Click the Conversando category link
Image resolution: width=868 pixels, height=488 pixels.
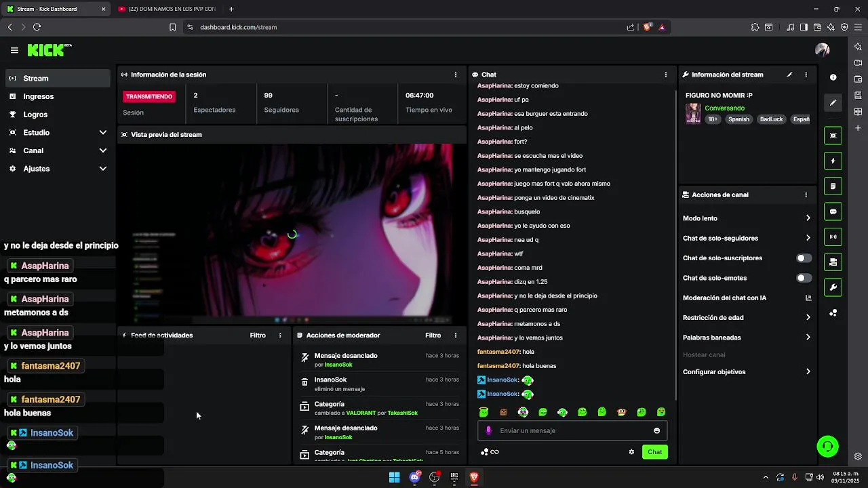(724, 108)
